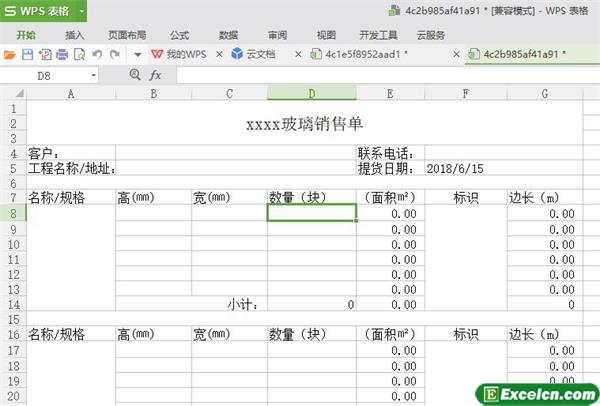Select row 16 header
Screen dimensions: 600x406
[13, 334]
